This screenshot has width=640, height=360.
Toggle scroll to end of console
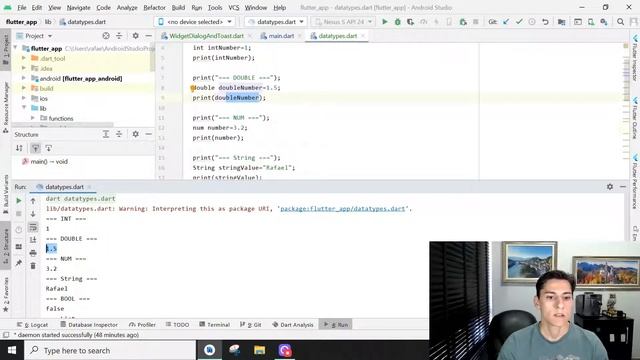[33, 240]
